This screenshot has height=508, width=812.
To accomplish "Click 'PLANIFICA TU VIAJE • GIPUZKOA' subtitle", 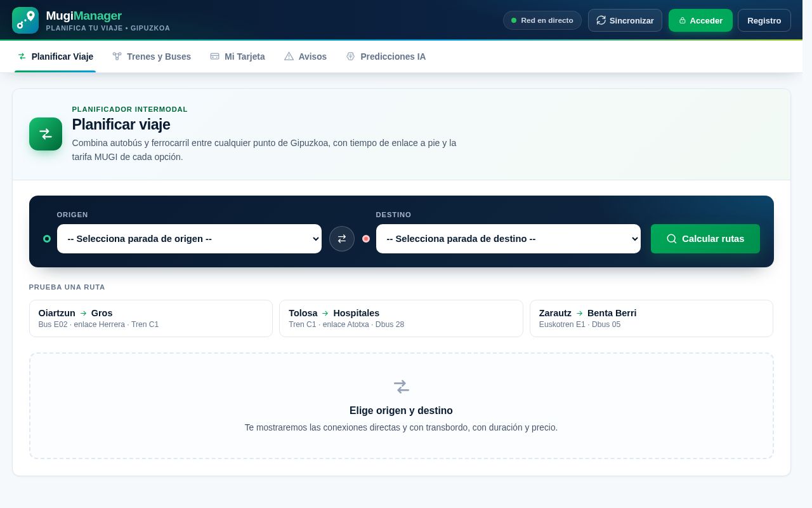I will click(x=108, y=28).
